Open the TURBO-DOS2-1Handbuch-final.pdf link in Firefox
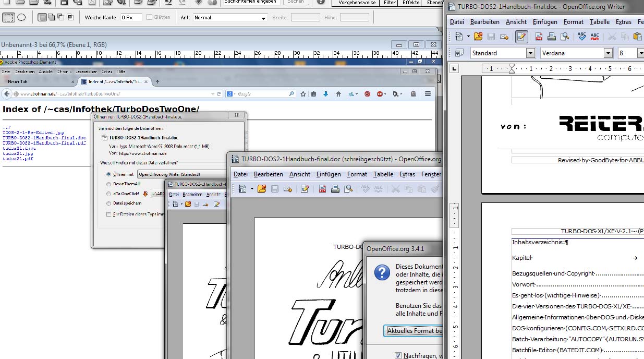 pos(44,143)
